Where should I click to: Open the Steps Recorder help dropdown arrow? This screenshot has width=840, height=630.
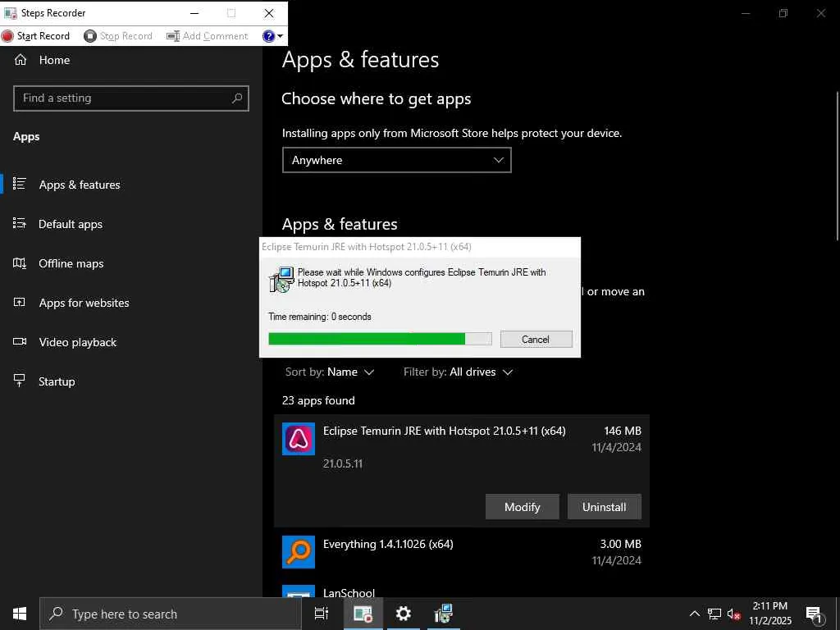click(280, 36)
